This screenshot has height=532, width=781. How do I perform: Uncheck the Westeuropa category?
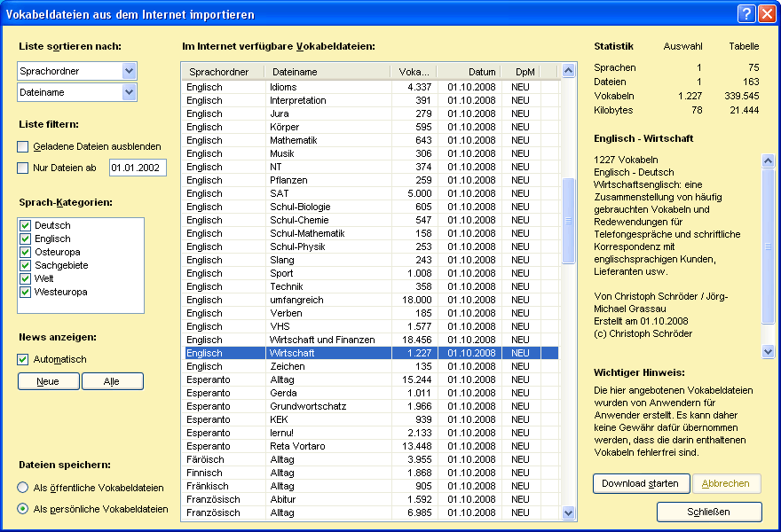26,292
